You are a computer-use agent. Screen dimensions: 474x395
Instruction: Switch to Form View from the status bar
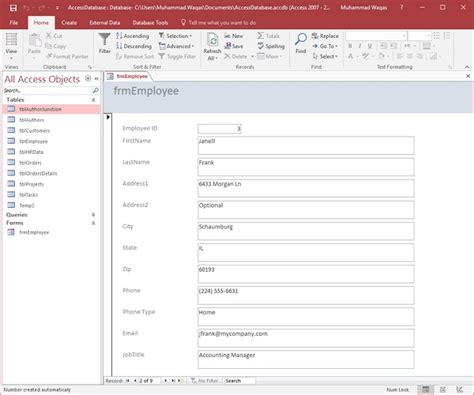tap(426, 389)
